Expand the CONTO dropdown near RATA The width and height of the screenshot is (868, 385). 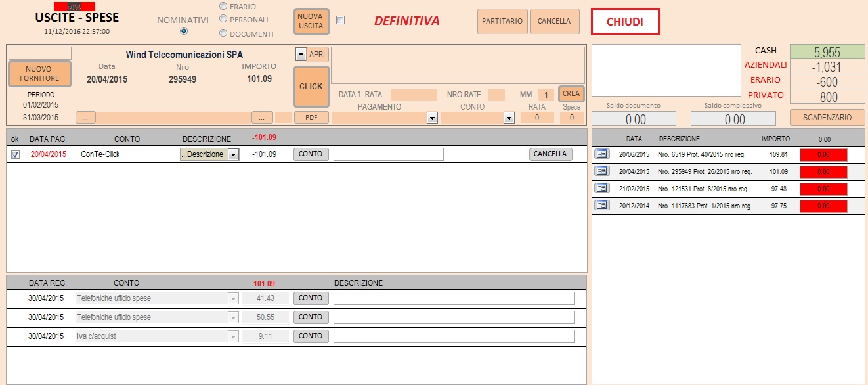point(509,118)
